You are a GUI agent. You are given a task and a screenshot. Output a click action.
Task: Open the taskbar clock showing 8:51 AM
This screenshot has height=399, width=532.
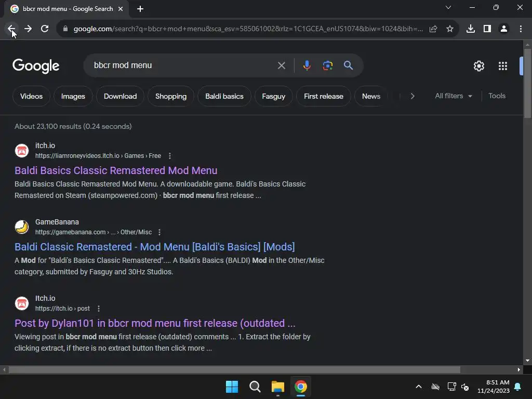(494, 387)
